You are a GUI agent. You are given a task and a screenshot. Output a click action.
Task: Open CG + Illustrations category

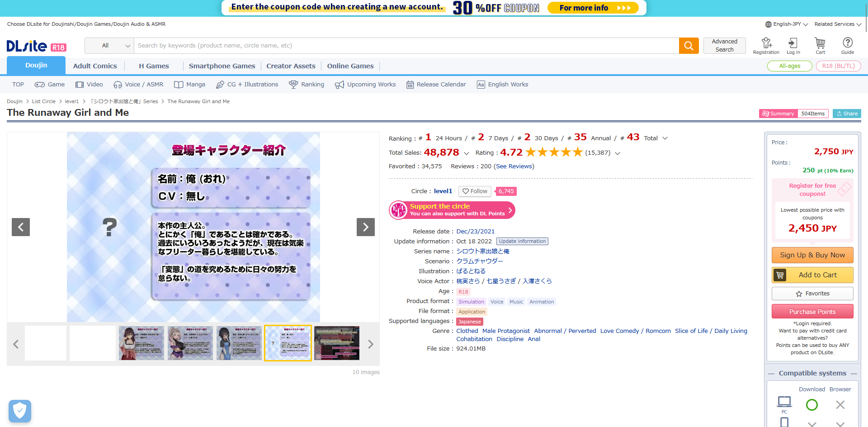point(247,85)
